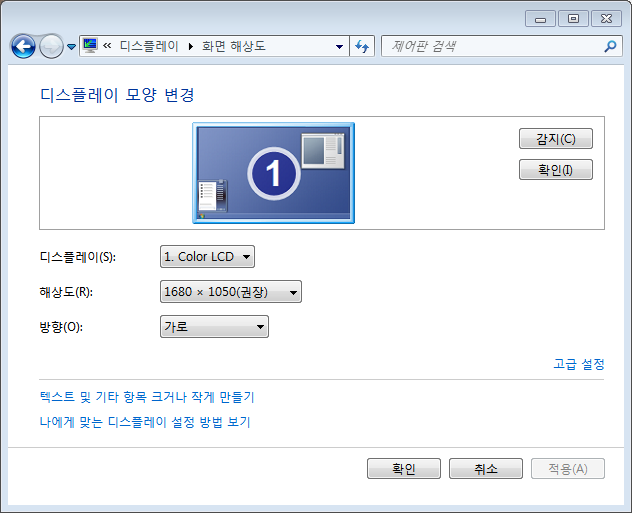Click the 해상도(R): label
Viewport: 632px width, 513px height.
point(66,292)
